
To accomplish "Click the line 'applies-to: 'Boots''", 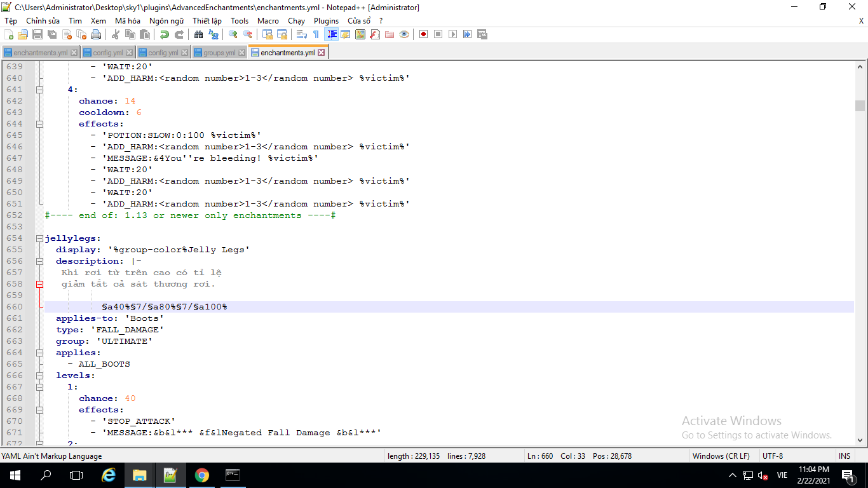I will tap(110, 318).
